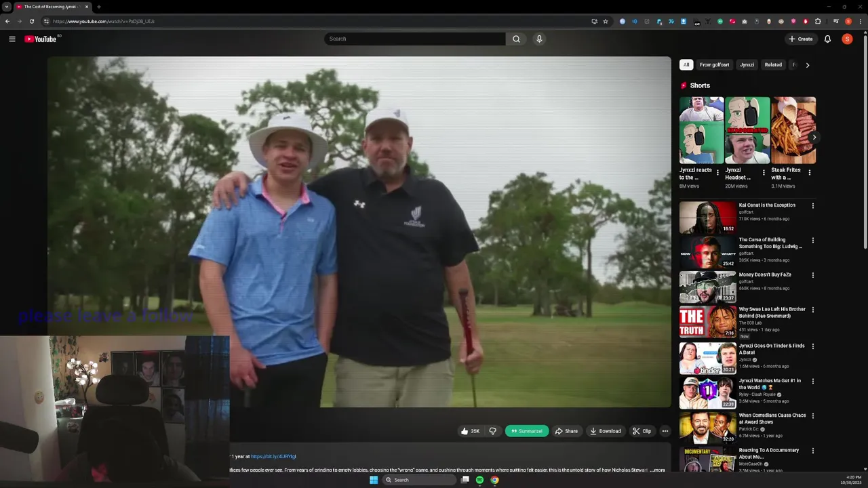
Task: Bookmark this page with the star icon
Action: (606, 21)
